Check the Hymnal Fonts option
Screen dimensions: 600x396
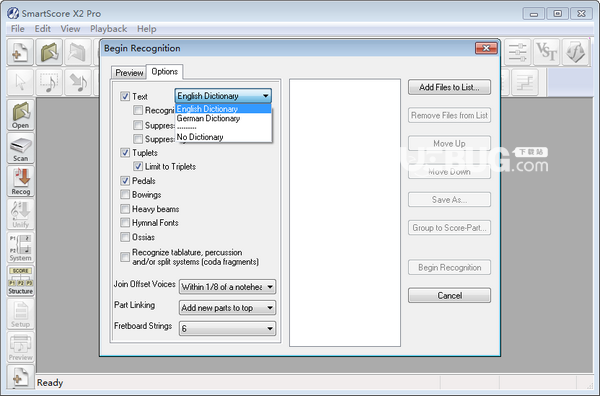[125, 223]
